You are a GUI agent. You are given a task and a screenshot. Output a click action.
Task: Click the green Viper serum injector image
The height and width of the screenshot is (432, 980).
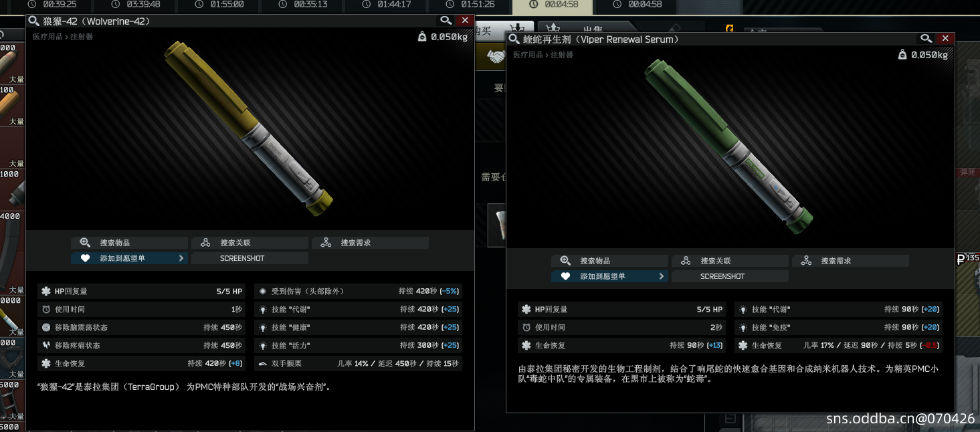tap(729, 146)
